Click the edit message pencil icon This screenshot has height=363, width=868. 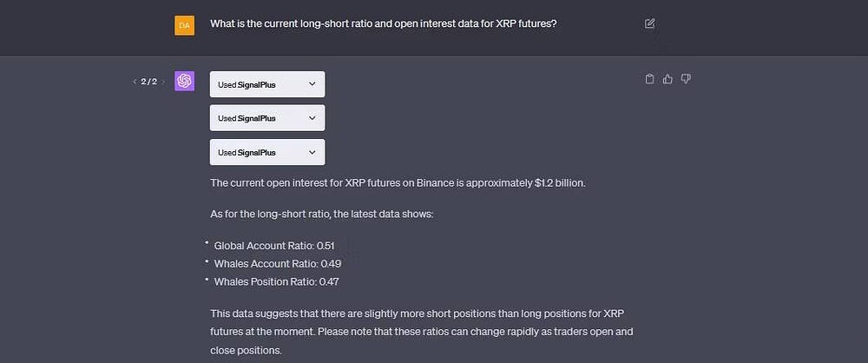tap(650, 23)
